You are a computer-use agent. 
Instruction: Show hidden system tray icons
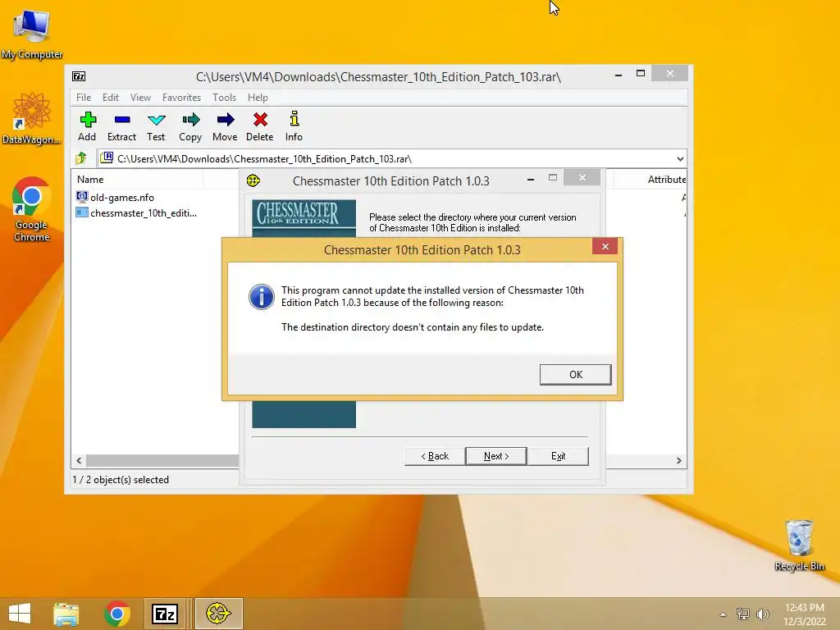tap(724, 614)
